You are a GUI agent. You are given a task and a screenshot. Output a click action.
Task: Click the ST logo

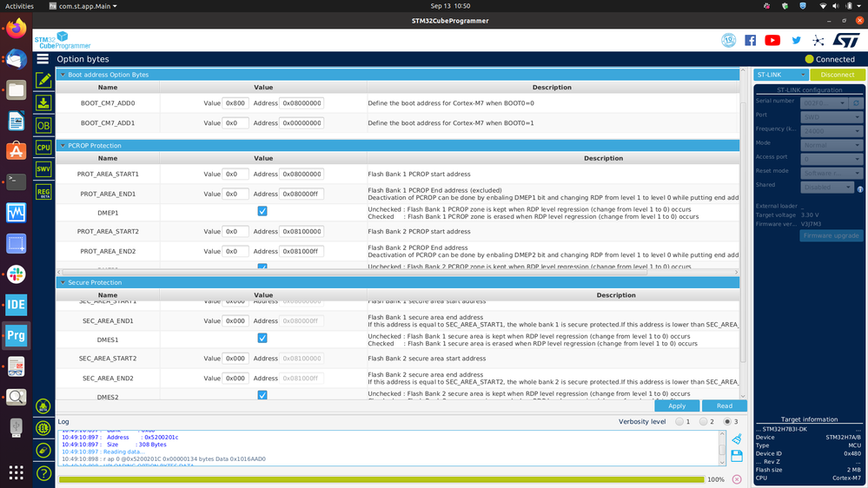(846, 41)
